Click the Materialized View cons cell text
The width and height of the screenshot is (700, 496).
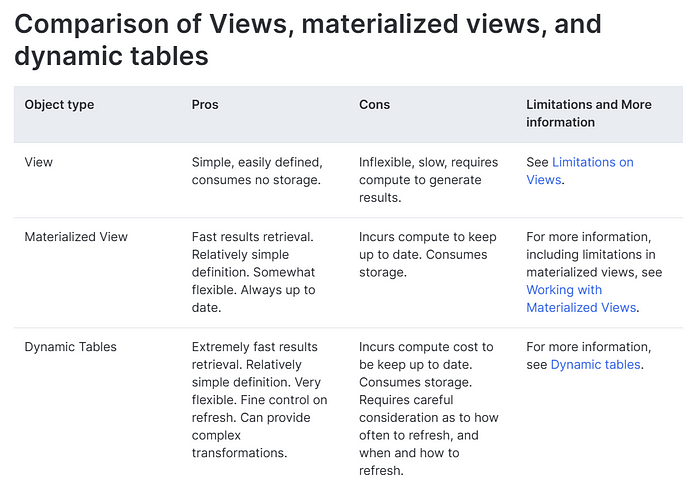click(x=427, y=254)
